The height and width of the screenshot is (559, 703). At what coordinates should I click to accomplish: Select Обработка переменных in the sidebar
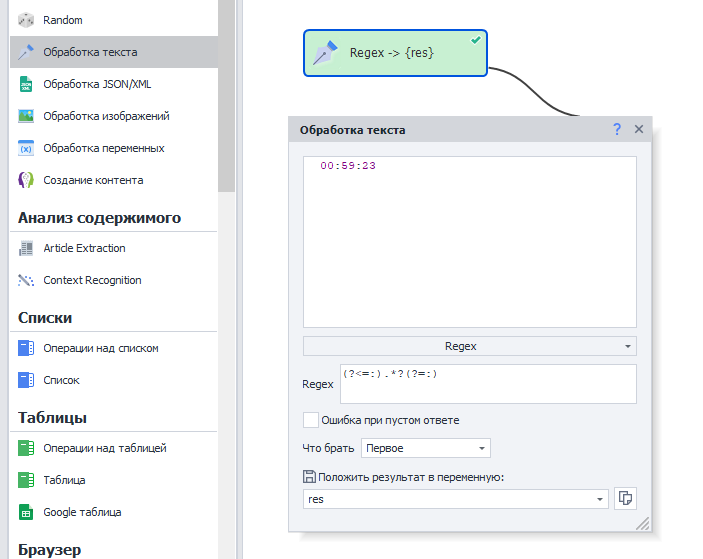pyautogui.click(x=114, y=148)
